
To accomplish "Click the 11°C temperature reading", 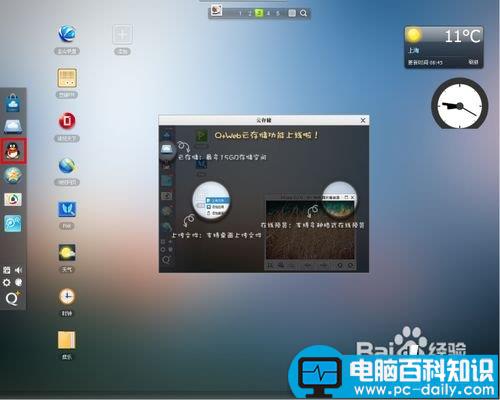I will click(x=463, y=36).
